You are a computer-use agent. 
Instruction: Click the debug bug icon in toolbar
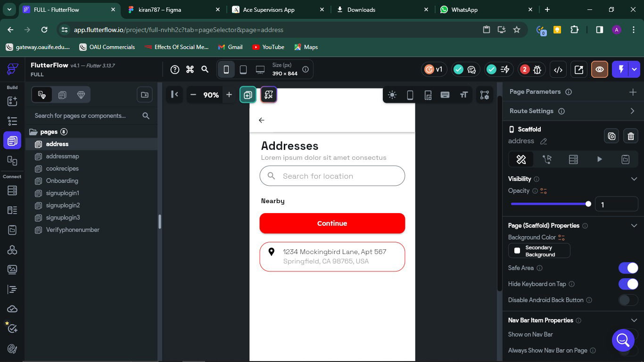pyautogui.click(x=537, y=69)
